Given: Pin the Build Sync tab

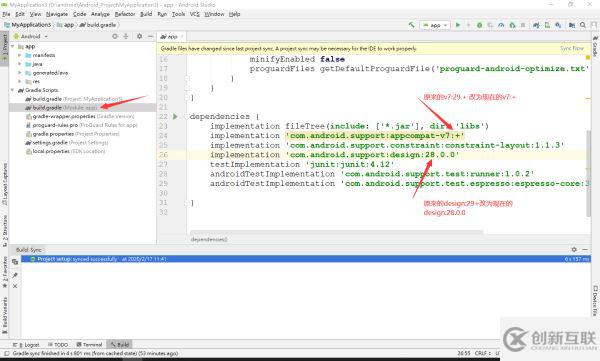Looking at the screenshot, I should point(15,275).
